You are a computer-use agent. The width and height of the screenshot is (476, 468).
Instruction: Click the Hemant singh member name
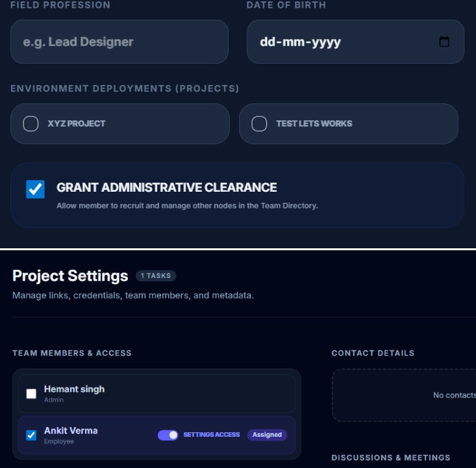point(74,389)
